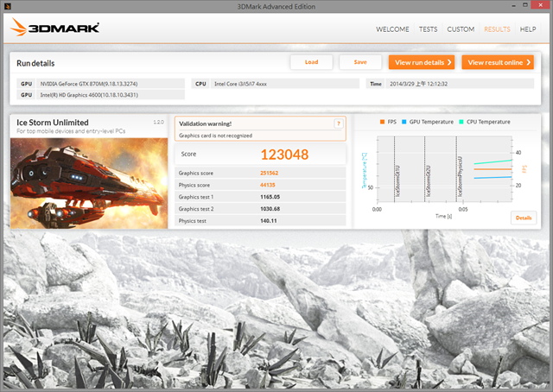Click the orange FPS line in chart

pyautogui.click(x=493, y=169)
